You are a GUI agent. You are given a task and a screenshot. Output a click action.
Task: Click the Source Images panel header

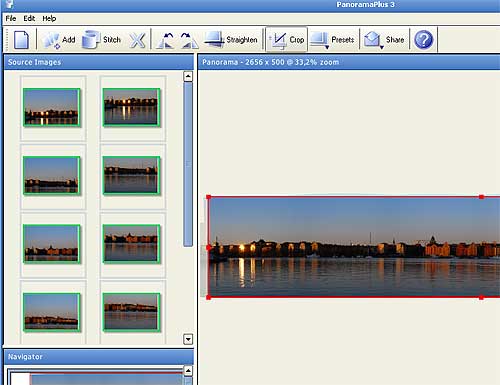coord(99,62)
